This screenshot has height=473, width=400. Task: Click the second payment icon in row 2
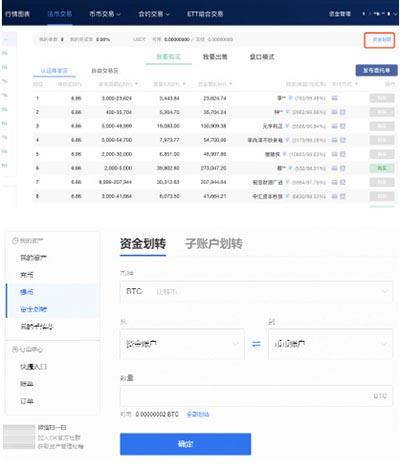[x=342, y=112]
